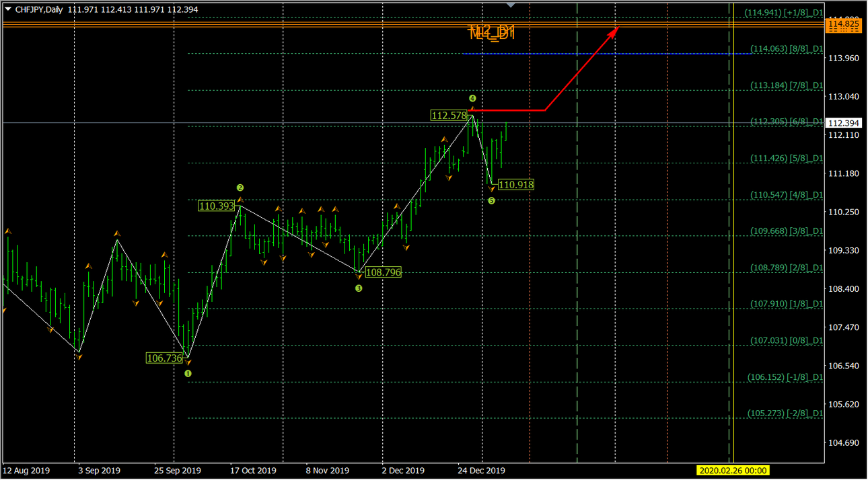Click the 110.250 value on price axis
This screenshot has height=480, width=868.
844,212
